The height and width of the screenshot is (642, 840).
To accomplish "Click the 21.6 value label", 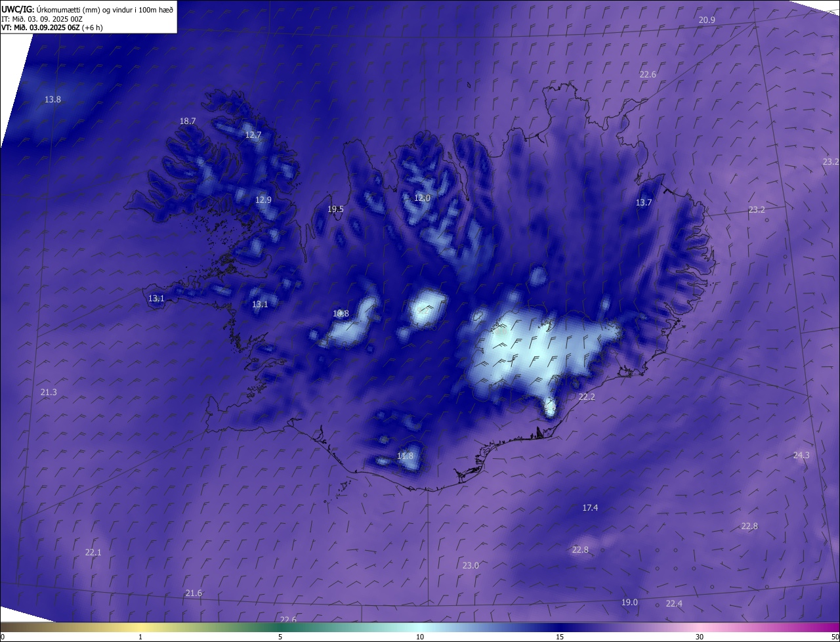I will tap(194, 593).
